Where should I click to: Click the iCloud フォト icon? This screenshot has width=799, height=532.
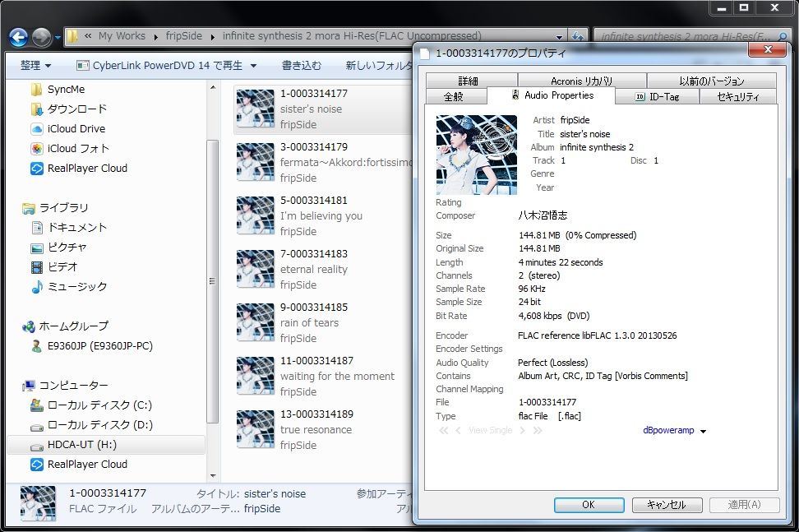(37, 149)
